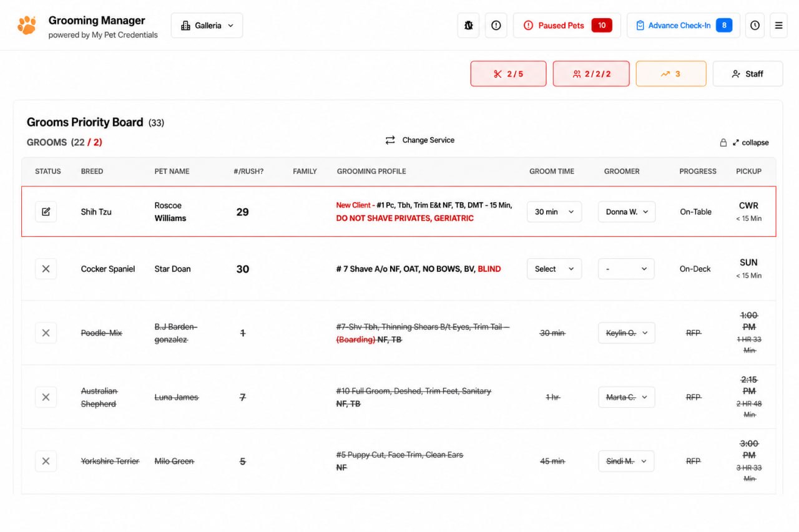This screenshot has width=799, height=532.
Task: Click the PICKUP column header
Action: click(x=749, y=172)
